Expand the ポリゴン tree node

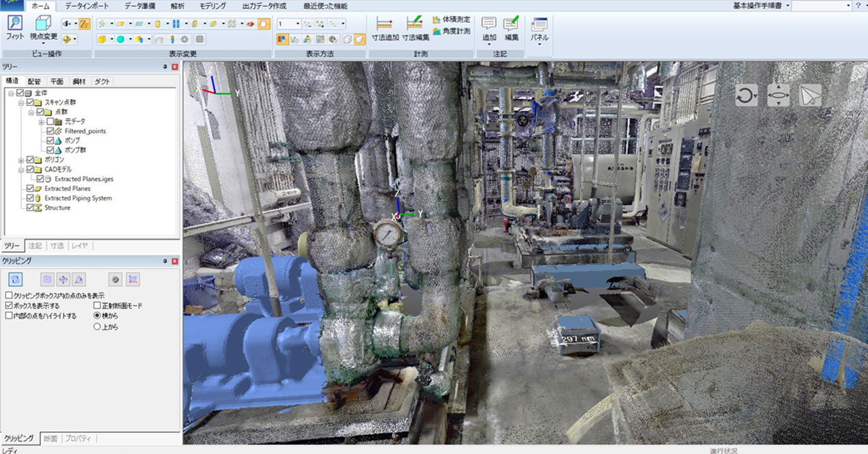coord(21,160)
